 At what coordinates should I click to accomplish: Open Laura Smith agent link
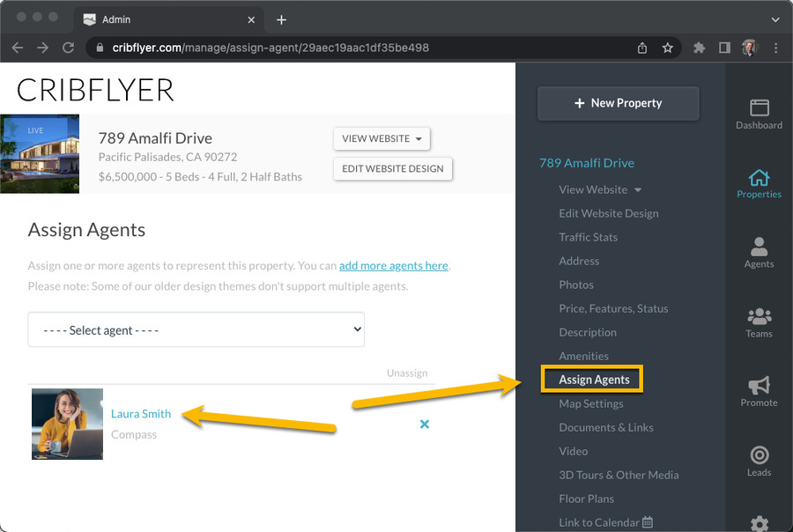click(141, 414)
